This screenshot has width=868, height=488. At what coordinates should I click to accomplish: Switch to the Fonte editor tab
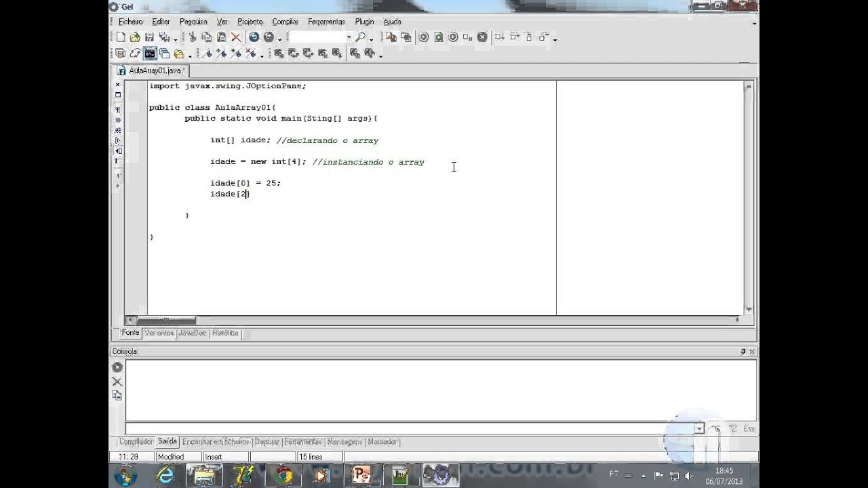[x=130, y=333]
